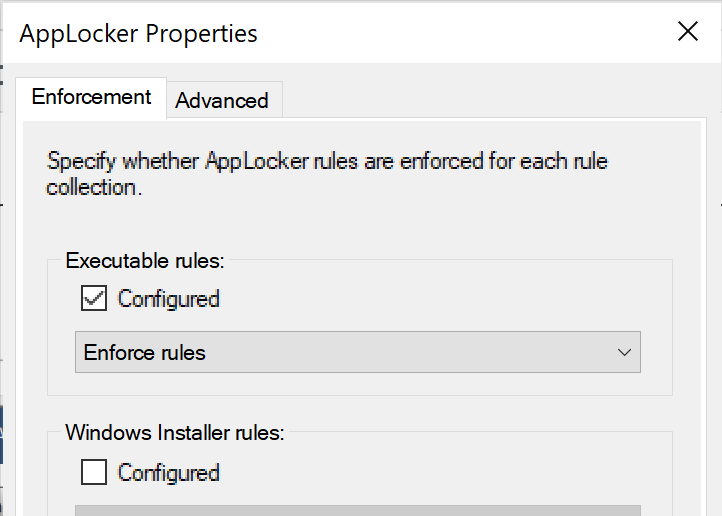Viewport: 722px width, 516px height.
Task: Click the "Windows Installer rules:" group heading
Action: coord(175,433)
